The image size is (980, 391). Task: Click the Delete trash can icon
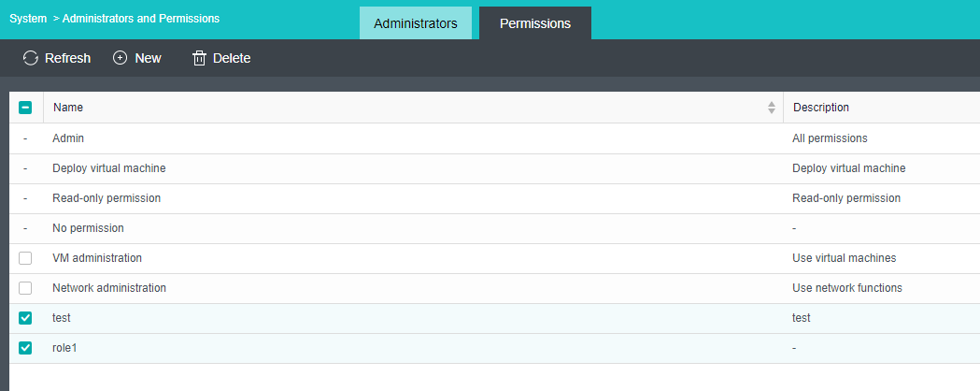click(199, 58)
